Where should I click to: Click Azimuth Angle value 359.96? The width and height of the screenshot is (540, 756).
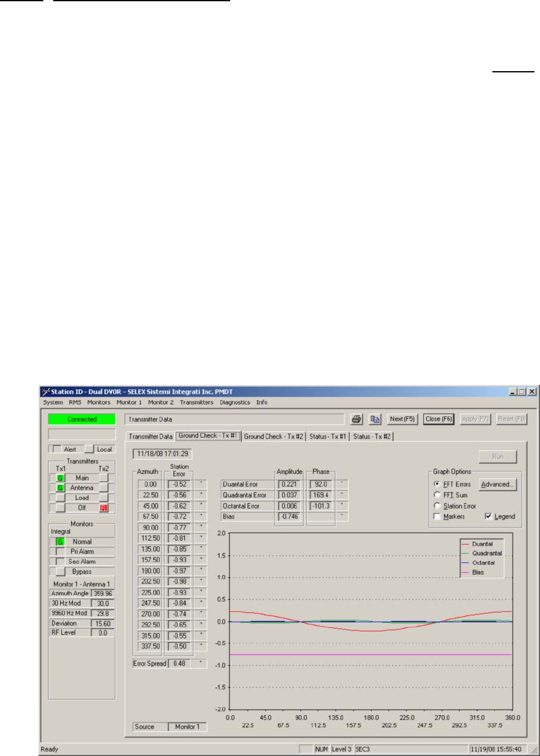click(103, 593)
